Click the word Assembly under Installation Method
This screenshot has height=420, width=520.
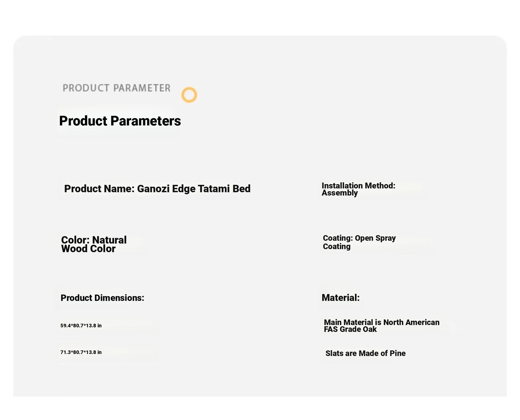[339, 193]
